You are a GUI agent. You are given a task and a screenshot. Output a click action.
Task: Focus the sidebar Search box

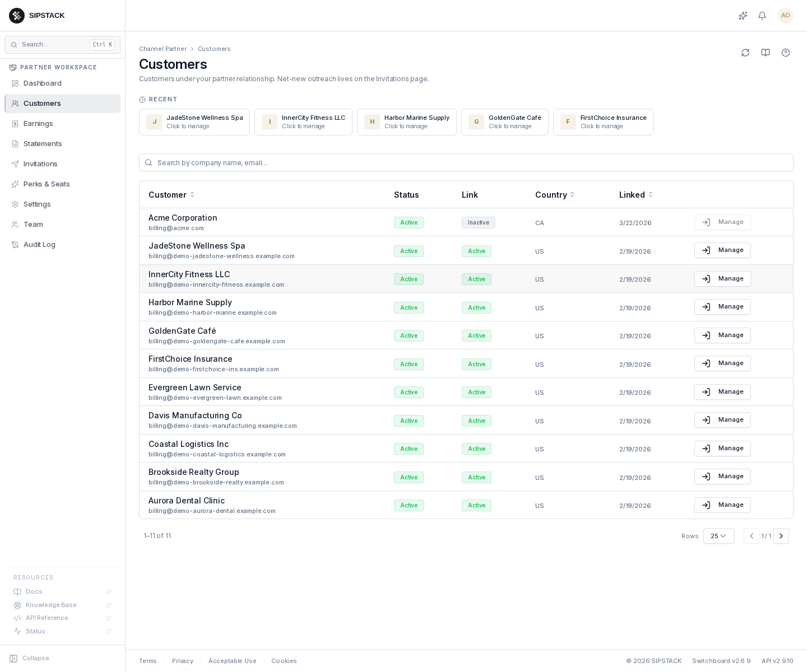pyautogui.click(x=62, y=45)
